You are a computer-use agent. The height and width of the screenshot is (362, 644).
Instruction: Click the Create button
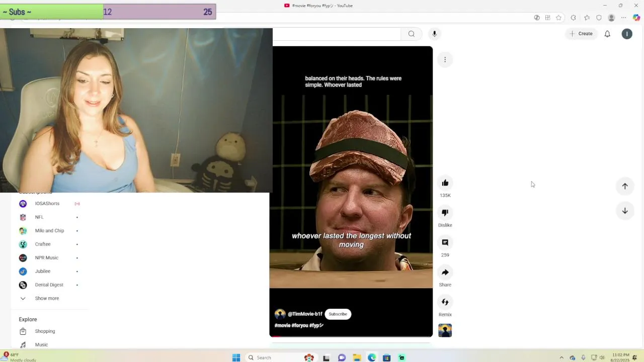pos(581,34)
